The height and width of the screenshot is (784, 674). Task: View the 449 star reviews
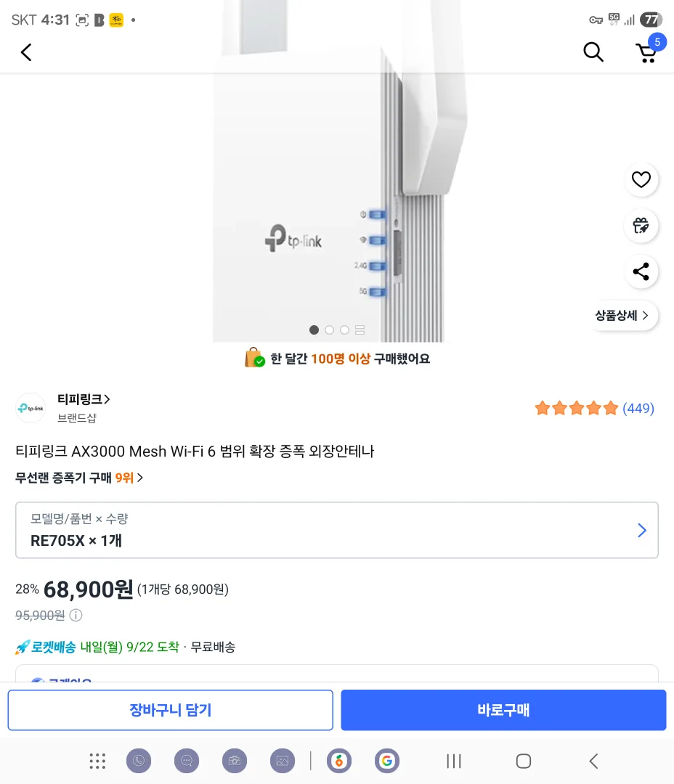pos(594,409)
